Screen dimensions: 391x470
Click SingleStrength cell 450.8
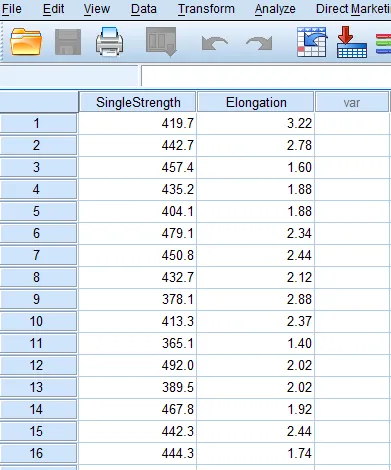(138, 255)
